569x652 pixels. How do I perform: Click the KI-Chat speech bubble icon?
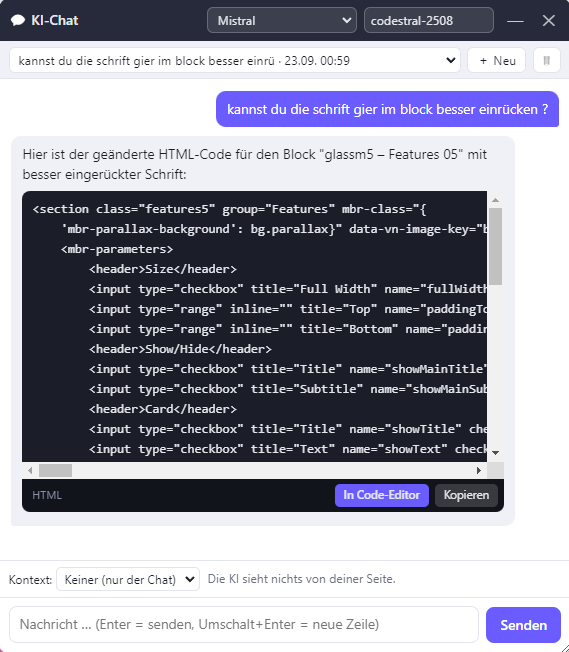tap(18, 20)
